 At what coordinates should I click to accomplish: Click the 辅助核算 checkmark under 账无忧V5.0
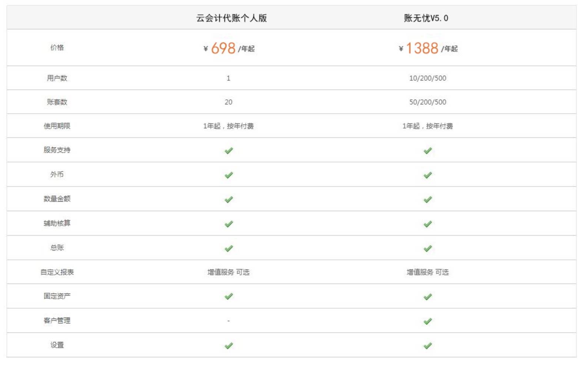pos(428,224)
